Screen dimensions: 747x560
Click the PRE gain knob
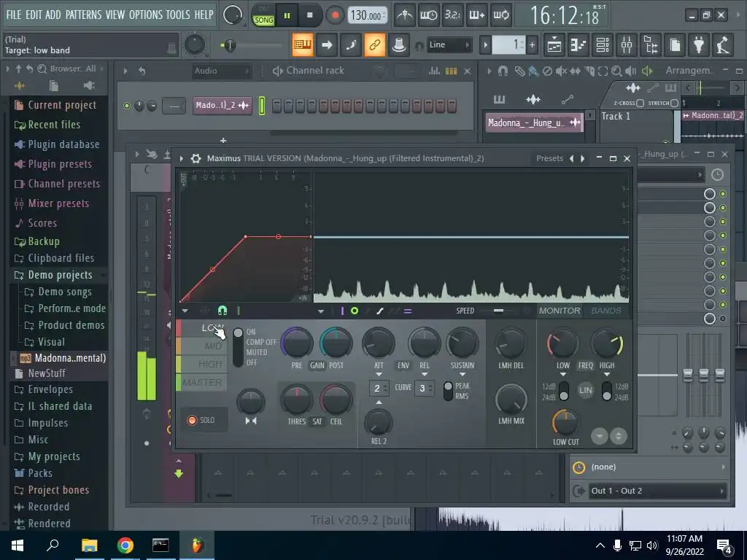point(296,343)
